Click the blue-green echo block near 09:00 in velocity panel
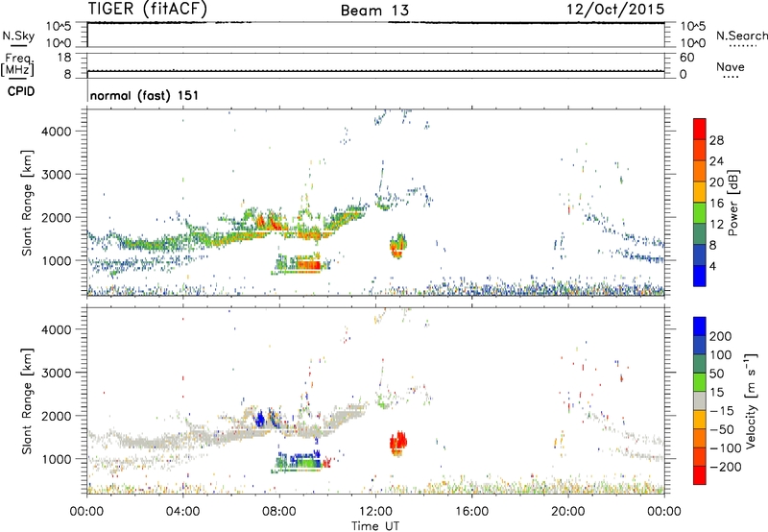This screenshot has height=532, width=768. point(300,461)
